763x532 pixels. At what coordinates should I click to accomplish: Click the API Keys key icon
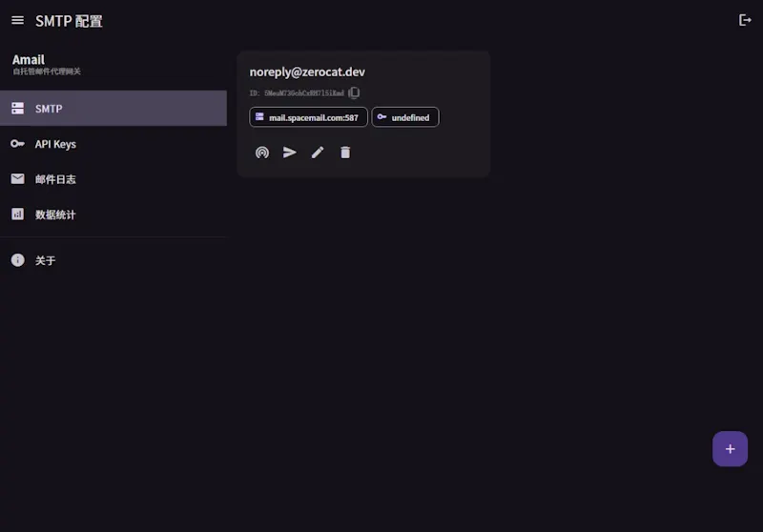coord(17,143)
